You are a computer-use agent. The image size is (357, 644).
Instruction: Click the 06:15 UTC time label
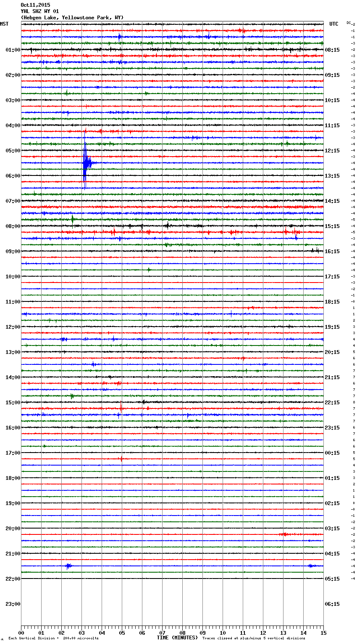coord(332,604)
